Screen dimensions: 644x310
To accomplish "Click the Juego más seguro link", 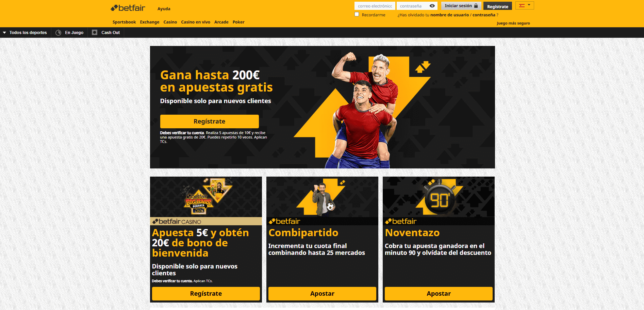I will tap(513, 23).
